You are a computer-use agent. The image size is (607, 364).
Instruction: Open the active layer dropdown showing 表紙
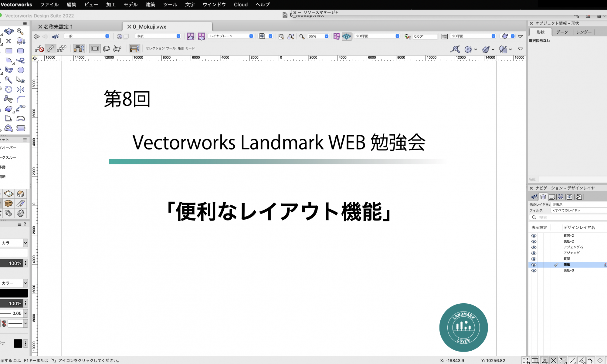pyautogui.click(x=158, y=36)
